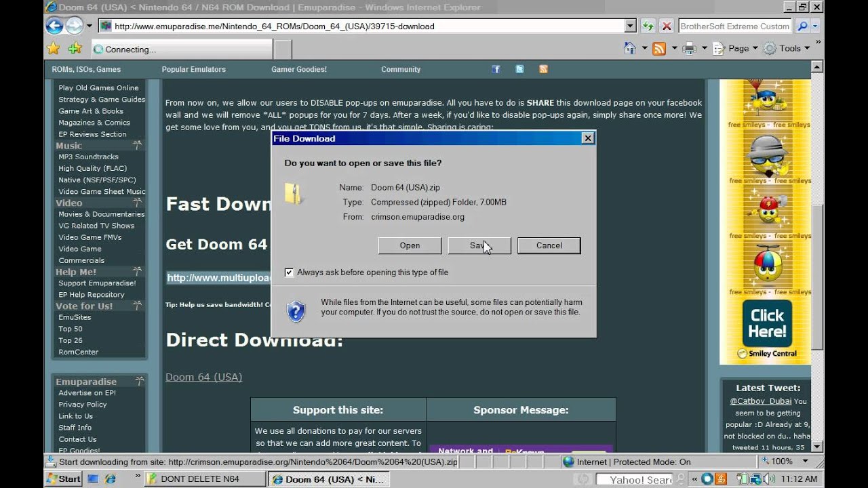This screenshot has width=868, height=488.
Task: Click Privacy Policy in Emuparadise section
Action: 82,405
